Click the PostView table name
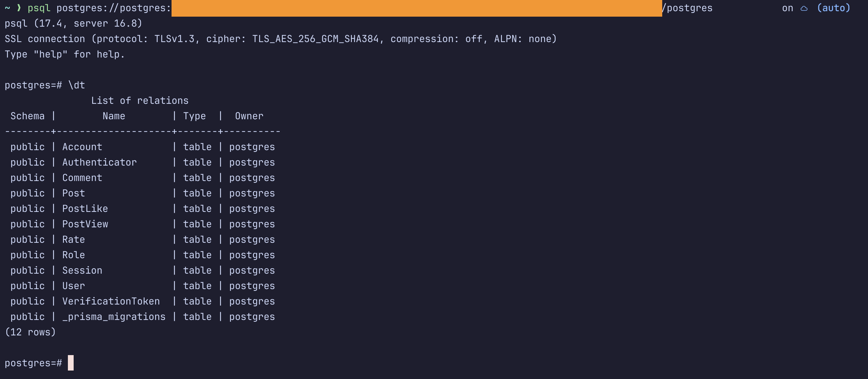The height and width of the screenshot is (379, 868). [85, 224]
